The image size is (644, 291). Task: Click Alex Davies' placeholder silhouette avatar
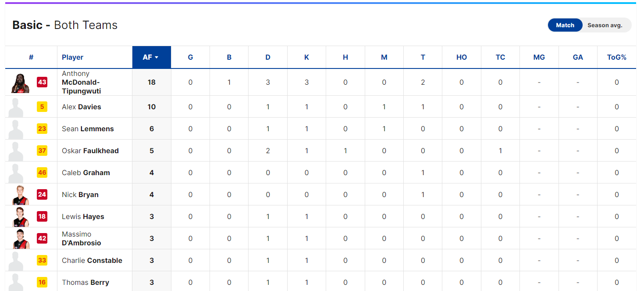click(x=17, y=108)
